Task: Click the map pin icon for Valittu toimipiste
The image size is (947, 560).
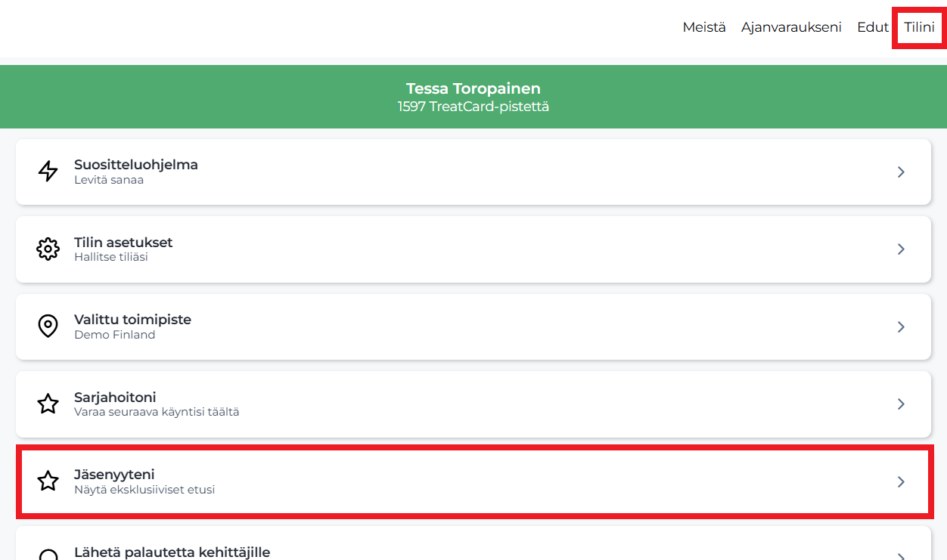Action: (x=48, y=326)
